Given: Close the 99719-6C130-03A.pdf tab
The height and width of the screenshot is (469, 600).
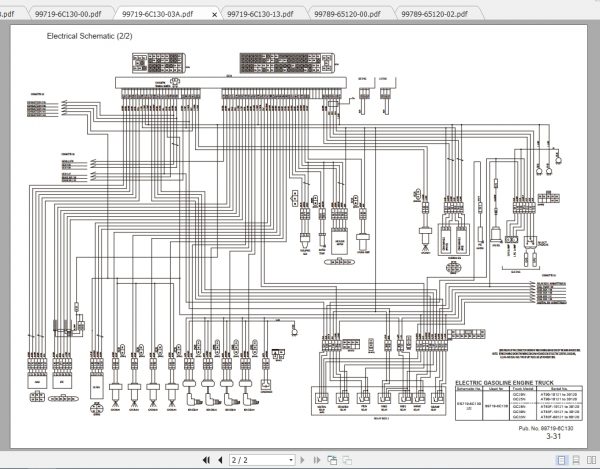Looking at the screenshot, I should (x=214, y=15).
